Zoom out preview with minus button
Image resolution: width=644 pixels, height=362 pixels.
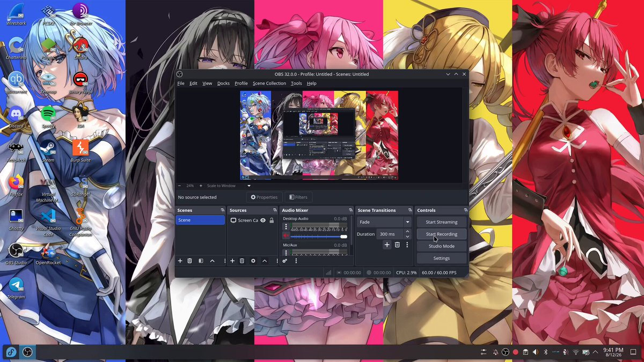[180, 186]
